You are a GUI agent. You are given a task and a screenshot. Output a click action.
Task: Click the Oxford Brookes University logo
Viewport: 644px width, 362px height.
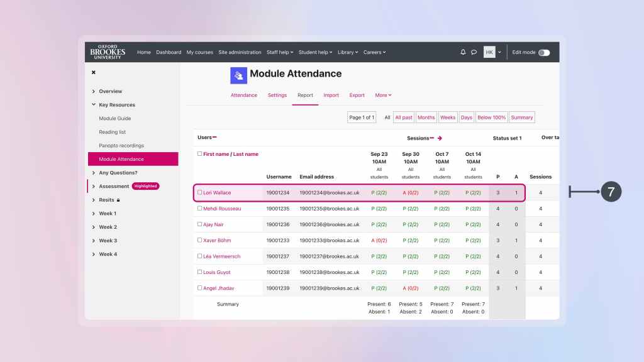pyautogui.click(x=107, y=52)
